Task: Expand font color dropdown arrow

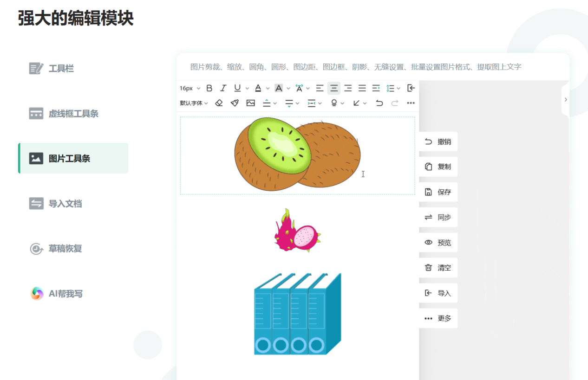Action: pos(267,88)
